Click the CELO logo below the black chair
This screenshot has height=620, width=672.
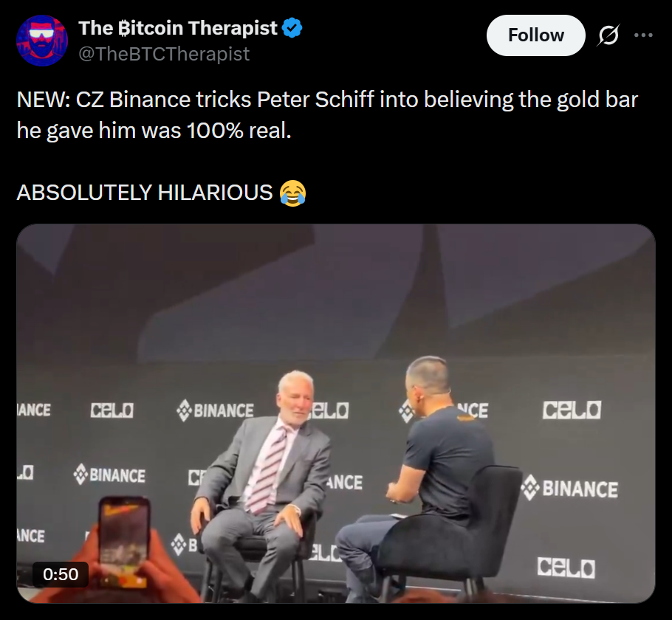pyautogui.click(x=566, y=568)
